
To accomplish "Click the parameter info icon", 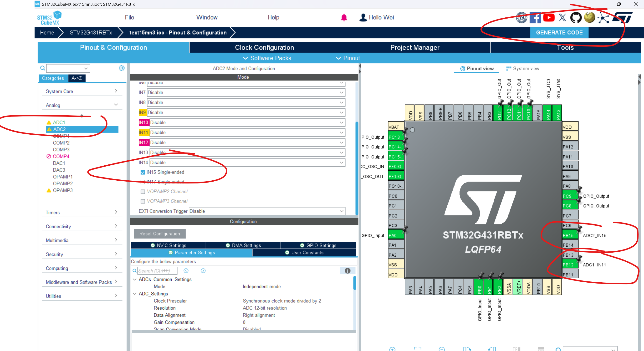I will (x=347, y=271).
